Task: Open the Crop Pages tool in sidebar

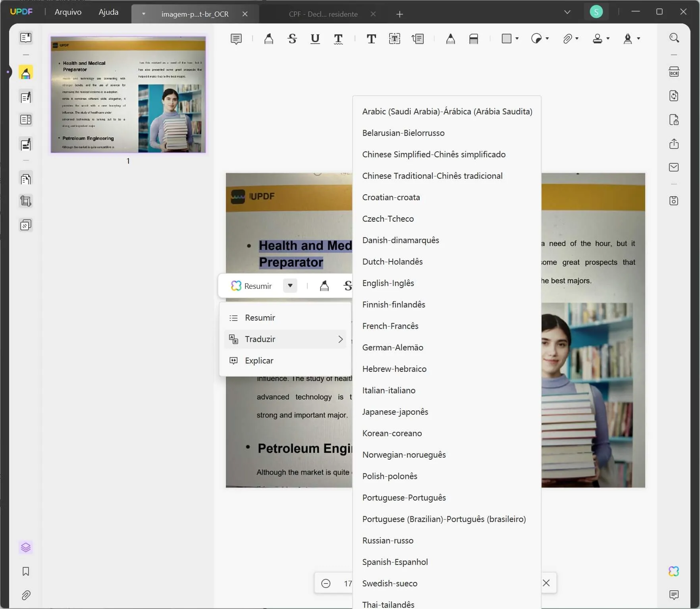Action: click(x=26, y=201)
